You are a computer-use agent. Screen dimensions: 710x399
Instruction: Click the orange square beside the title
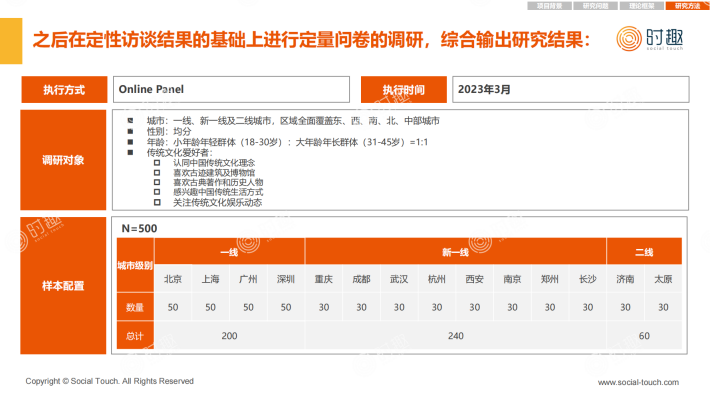[x=11, y=41]
